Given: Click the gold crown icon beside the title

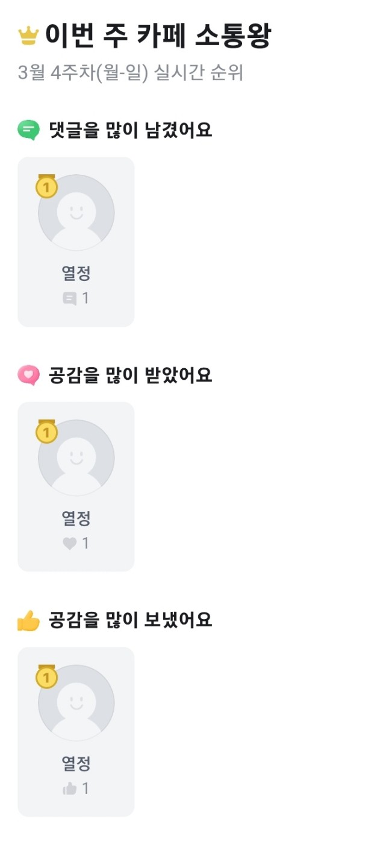Looking at the screenshot, I should coord(28,36).
